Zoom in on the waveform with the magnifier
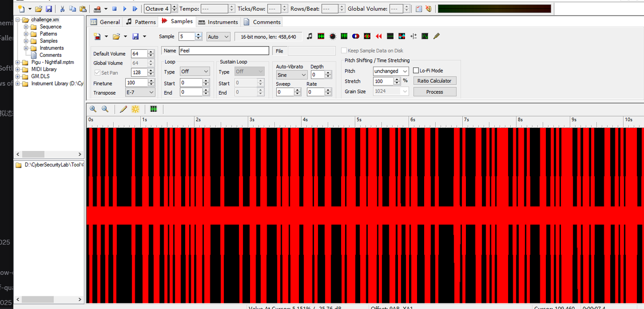 pos(93,109)
